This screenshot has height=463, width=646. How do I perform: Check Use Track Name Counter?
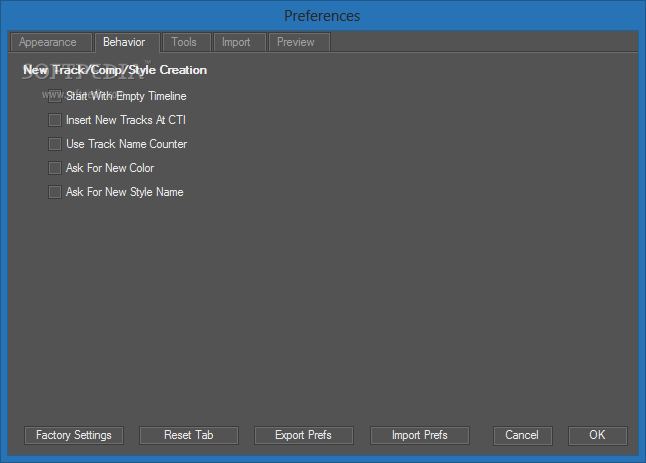pos(55,144)
